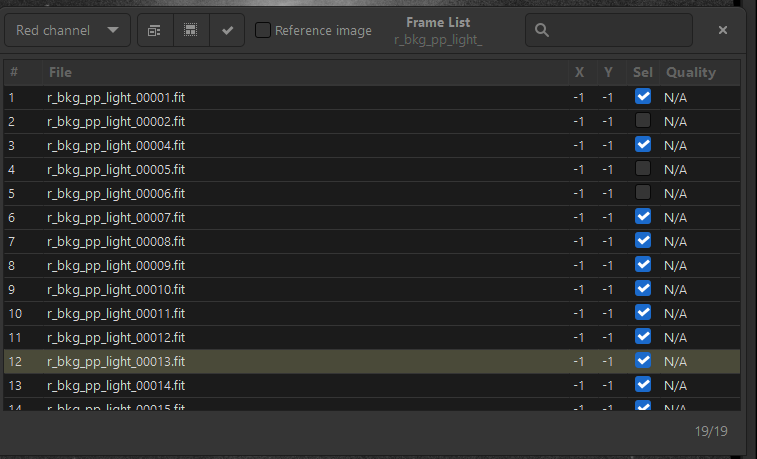
Task: Click the Sel column header
Action: pos(642,72)
